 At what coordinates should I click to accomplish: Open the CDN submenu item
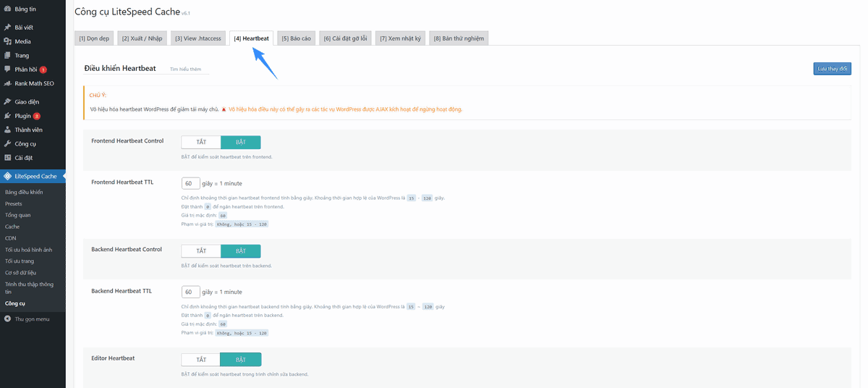click(11, 238)
